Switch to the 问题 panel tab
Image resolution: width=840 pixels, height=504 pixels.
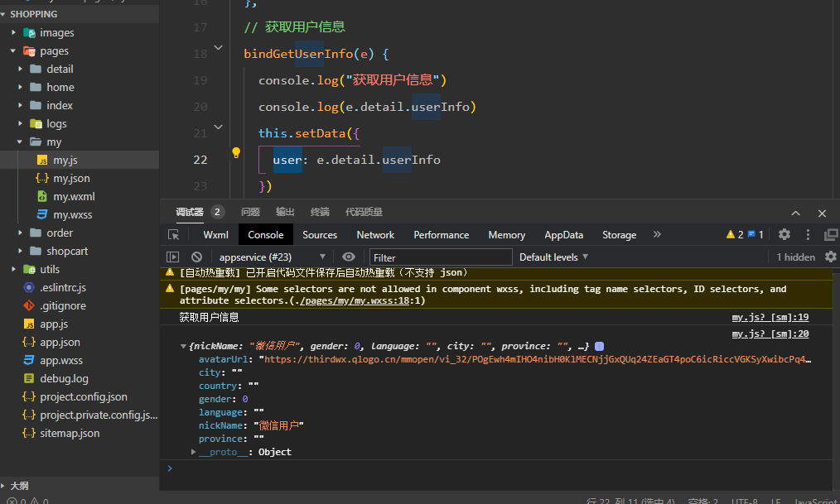(x=250, y=213)
